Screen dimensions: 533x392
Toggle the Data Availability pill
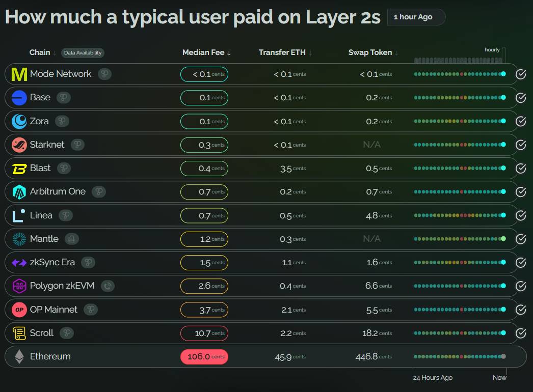[83, 52]
